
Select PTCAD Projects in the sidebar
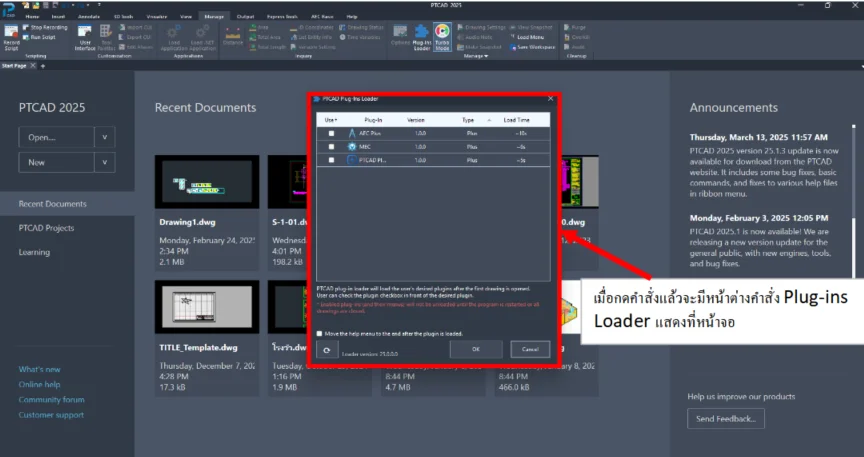[46, 228]
